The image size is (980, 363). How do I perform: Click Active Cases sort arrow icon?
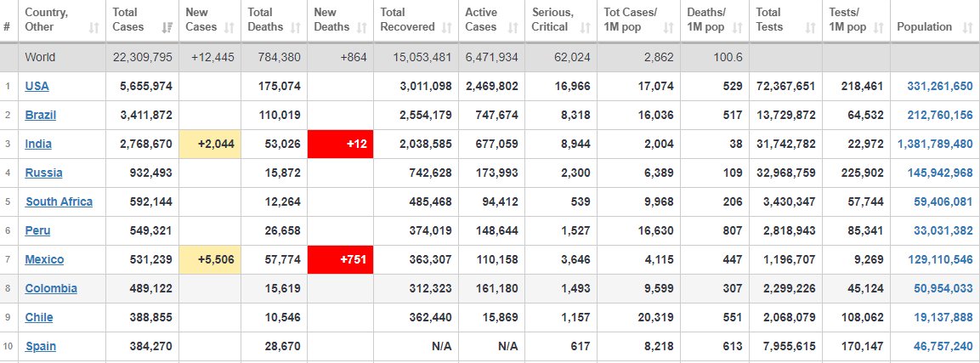point(513,27)
